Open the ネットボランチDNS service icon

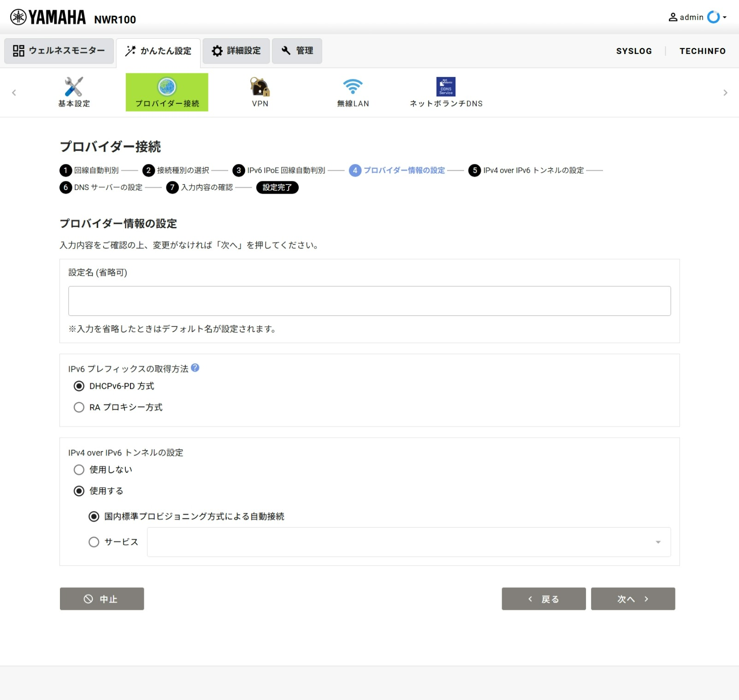point(446,87)
